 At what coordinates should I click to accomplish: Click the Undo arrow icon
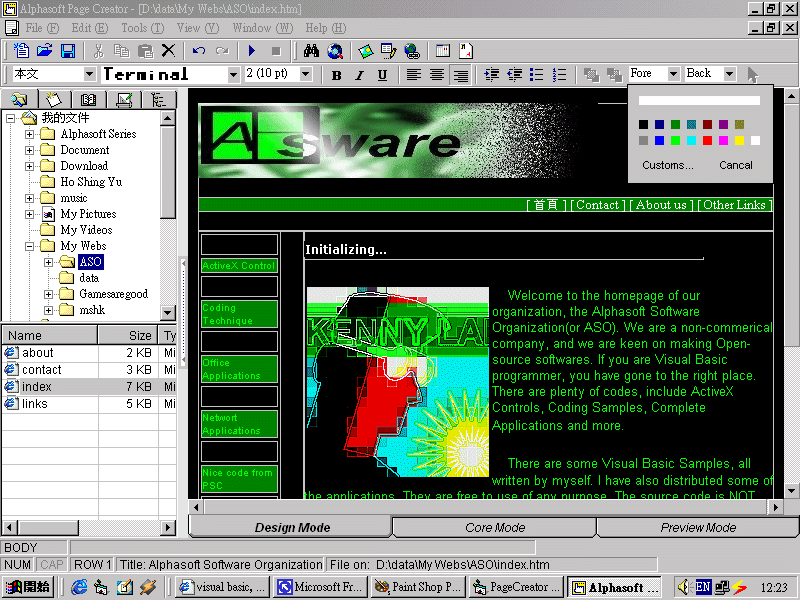(199, 51)
